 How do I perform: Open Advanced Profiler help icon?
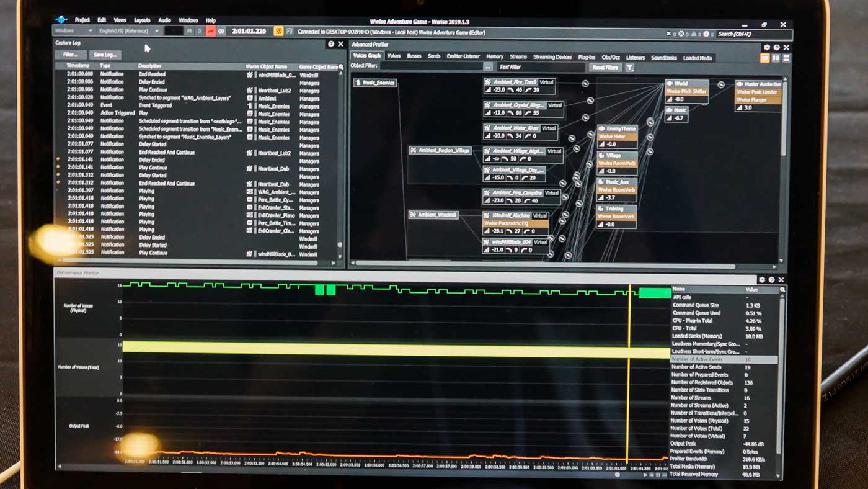point(776,47)
